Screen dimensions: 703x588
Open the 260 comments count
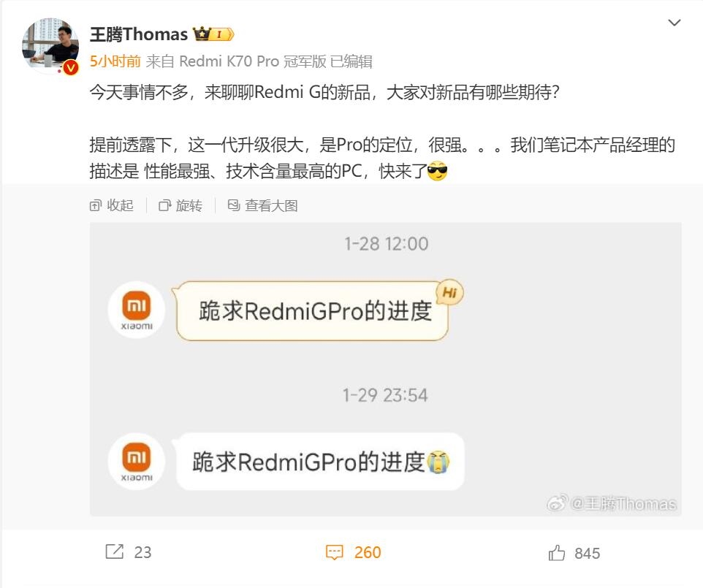367,552
